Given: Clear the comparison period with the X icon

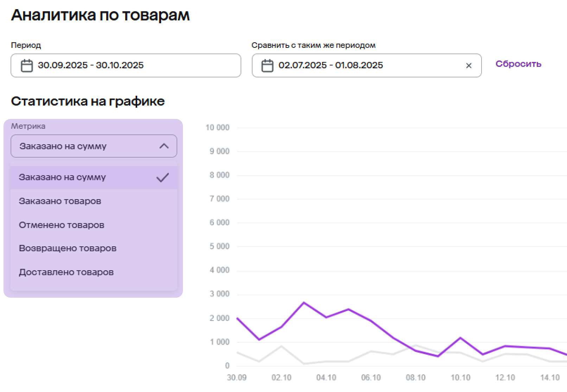Looking at the screenshot, I should (x=469, y=66).
